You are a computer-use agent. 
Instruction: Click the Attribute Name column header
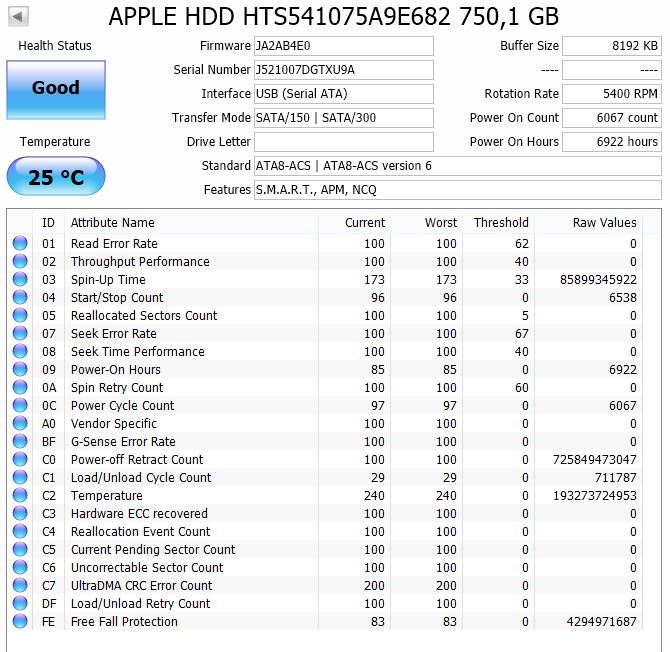[191, 222]
